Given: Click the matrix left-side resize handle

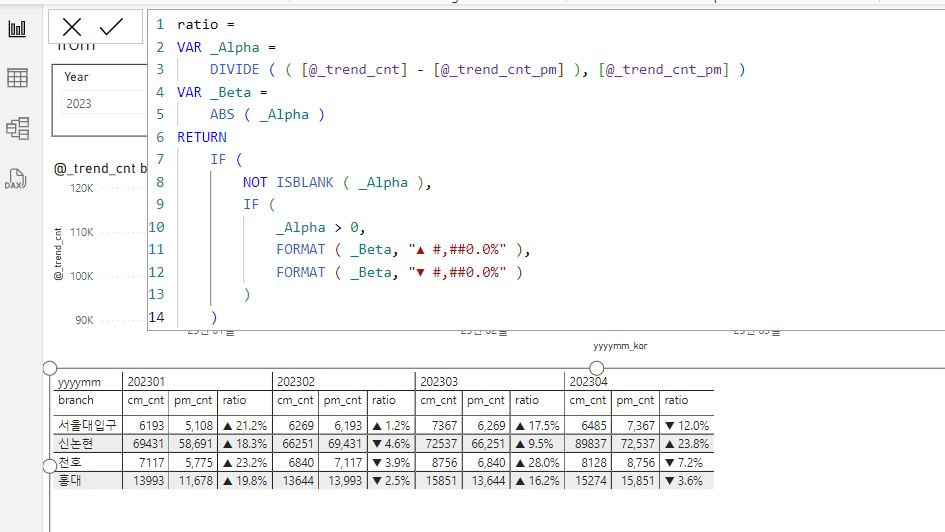Looking at the screenshot, I should click(x=50, y=466).
